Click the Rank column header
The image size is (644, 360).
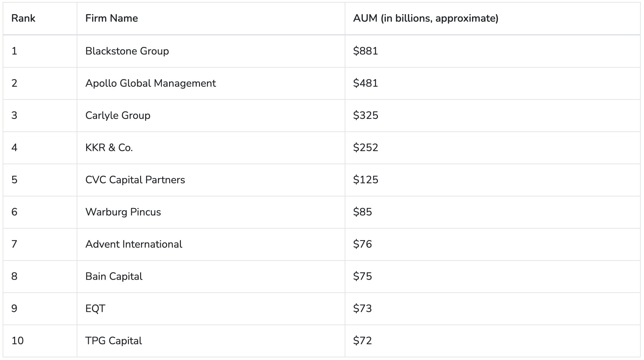point(23,18)
